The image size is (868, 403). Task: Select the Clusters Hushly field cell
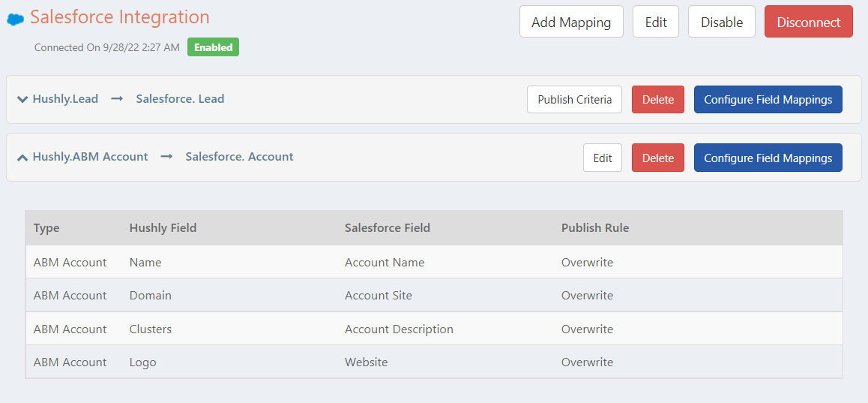click(x=151, y=329)
